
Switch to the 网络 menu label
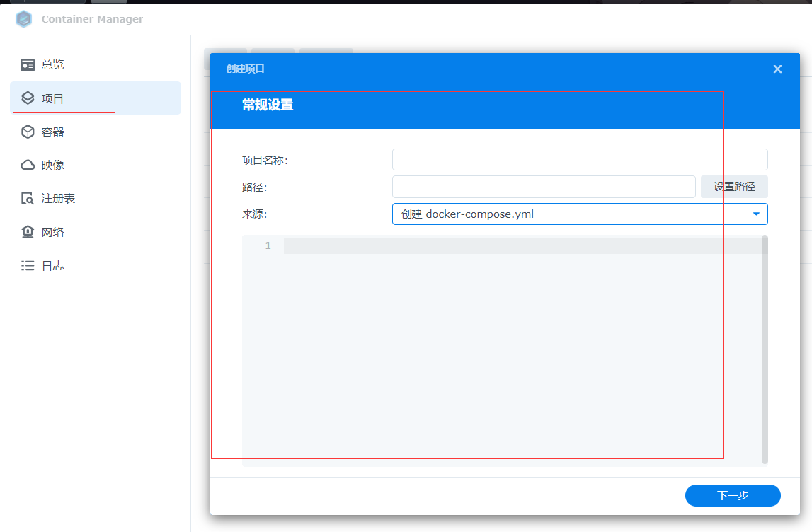[x=53, y=232]
